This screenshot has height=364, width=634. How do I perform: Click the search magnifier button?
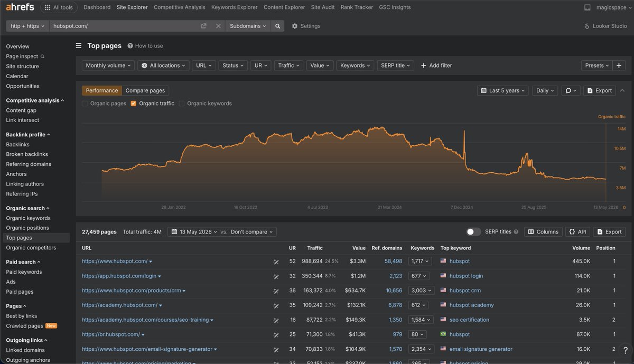point(277,26)
